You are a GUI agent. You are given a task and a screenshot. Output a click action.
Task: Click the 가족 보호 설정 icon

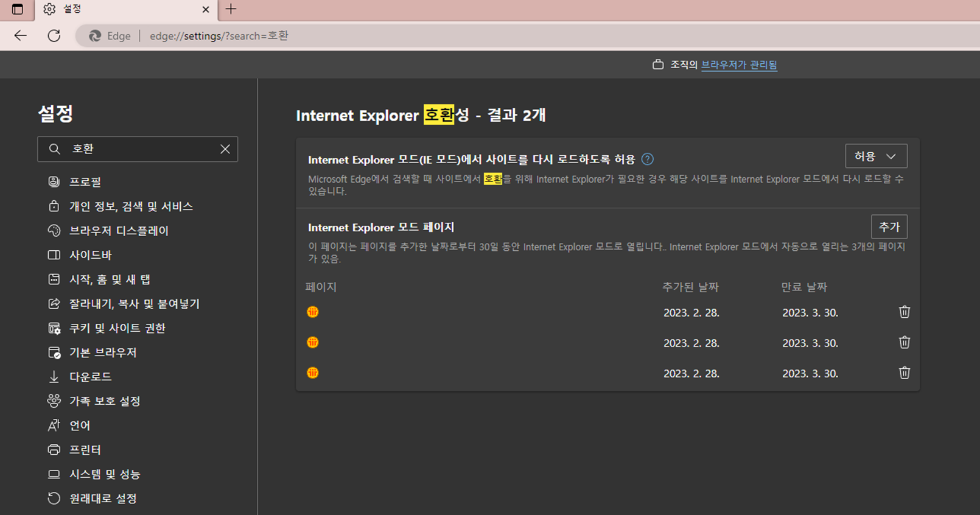click(x=54, y=401)
